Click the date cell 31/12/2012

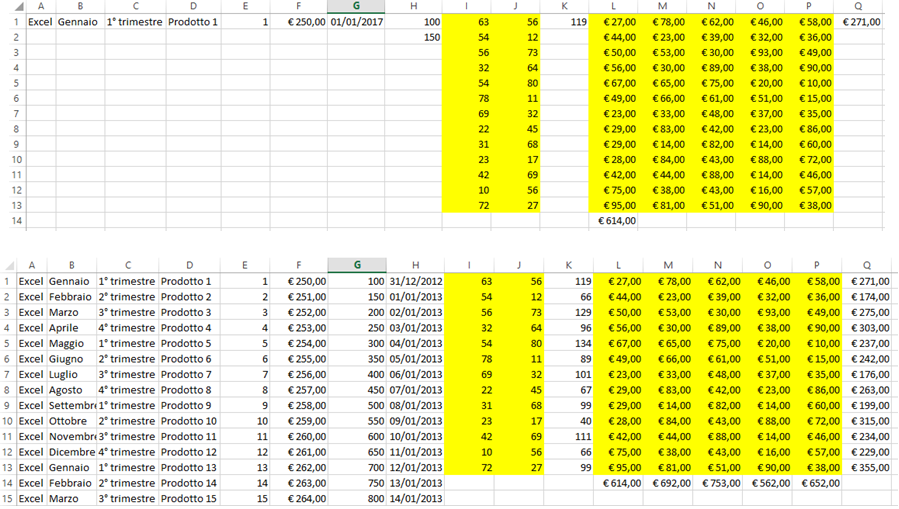pyautogui.click(x=415, y=281)
